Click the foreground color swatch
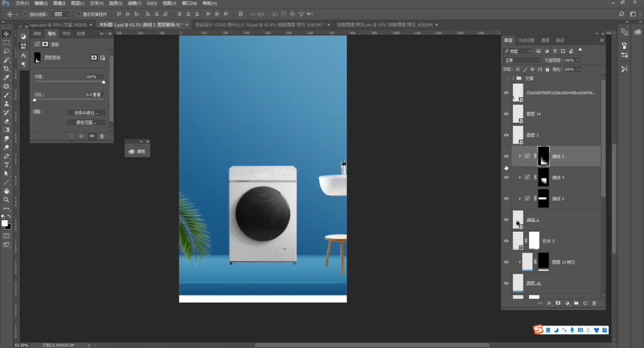 (5, 223)
